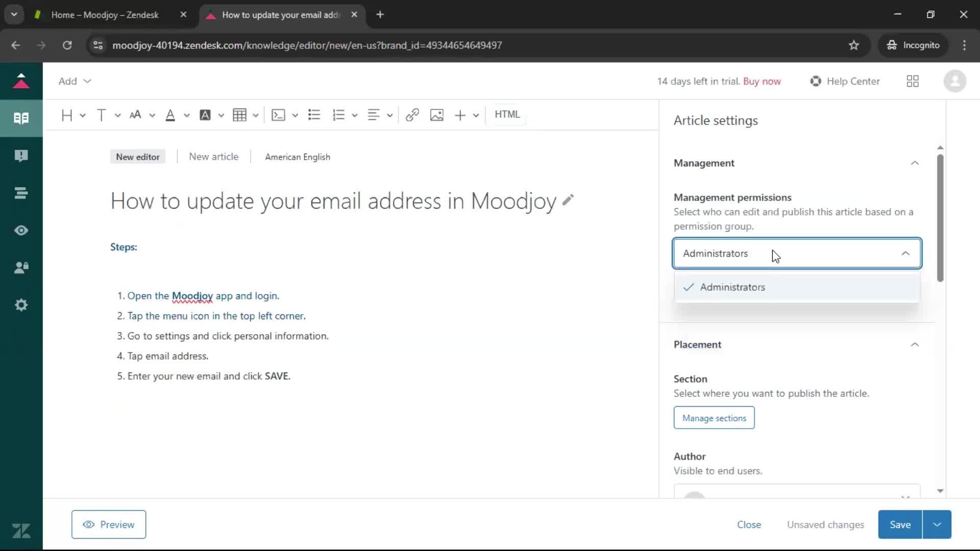The image size is (980, 551).
Task: Open the User permissions sidebar icon
Action: click(21, 267)
